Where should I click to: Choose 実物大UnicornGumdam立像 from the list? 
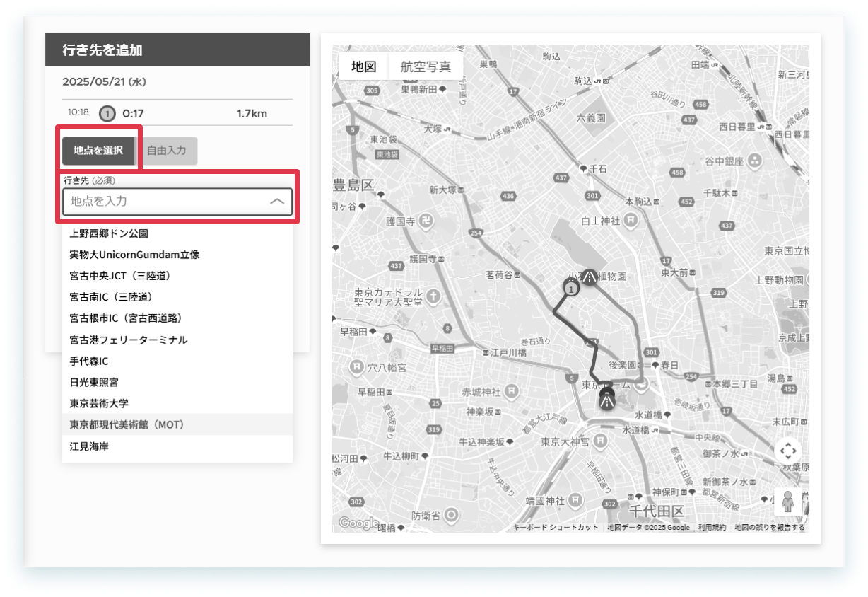coord(177,254)
